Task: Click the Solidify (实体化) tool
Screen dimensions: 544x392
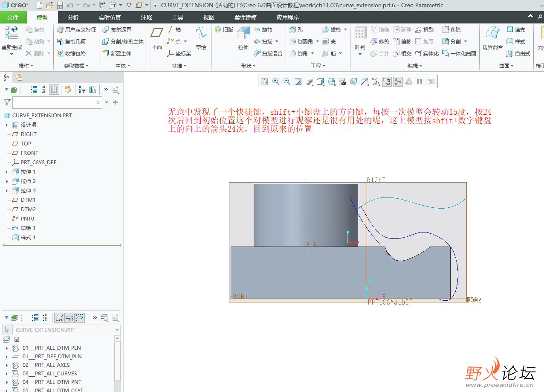Action: (426, 54)
